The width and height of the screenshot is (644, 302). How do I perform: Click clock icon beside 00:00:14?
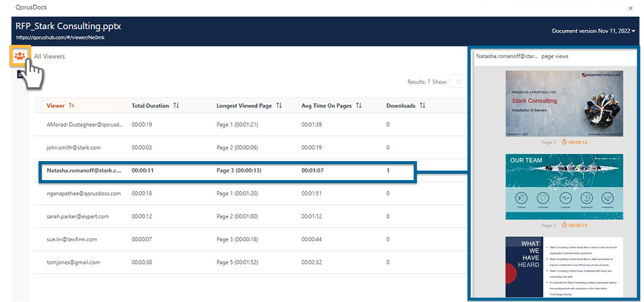(564, 142)
